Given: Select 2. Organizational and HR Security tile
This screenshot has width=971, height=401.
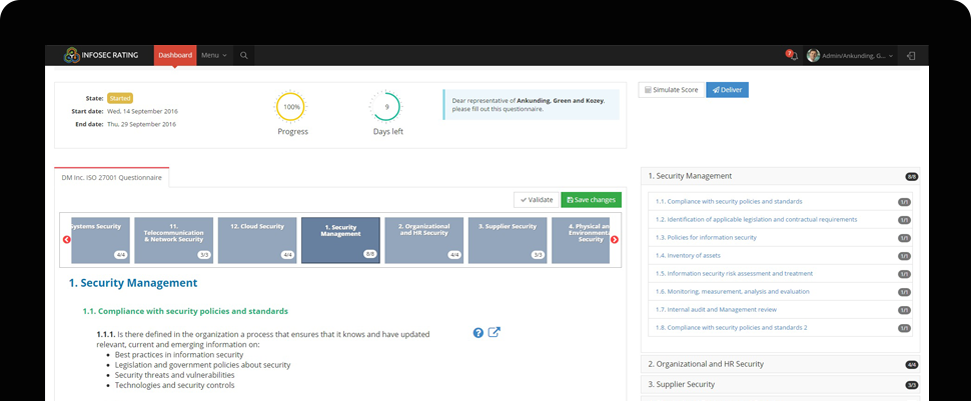Looking at the screenshot, I should 424,240.
